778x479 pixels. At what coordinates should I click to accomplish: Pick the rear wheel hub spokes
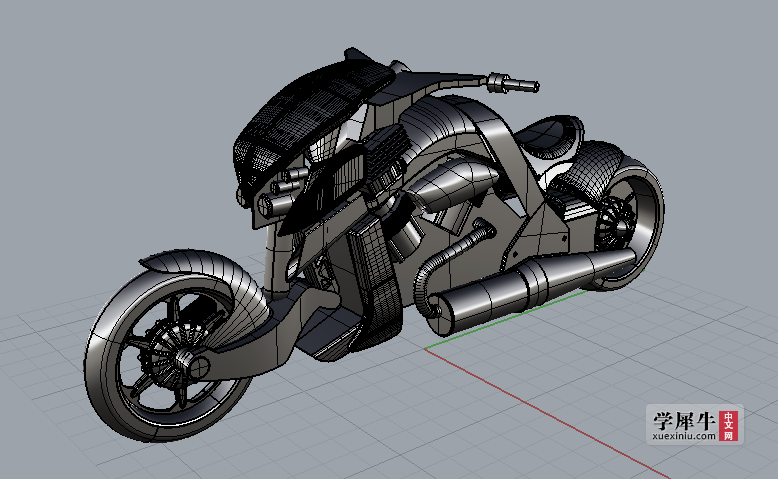tap(614, 225)
